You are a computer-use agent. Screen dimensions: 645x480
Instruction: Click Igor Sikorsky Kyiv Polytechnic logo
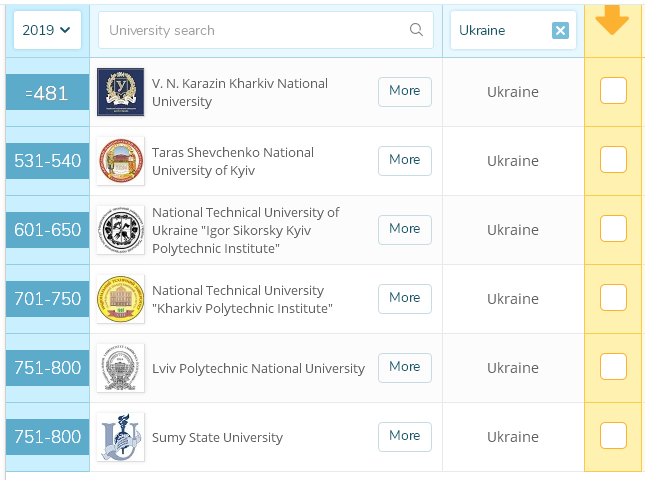[x=120, y=230]
